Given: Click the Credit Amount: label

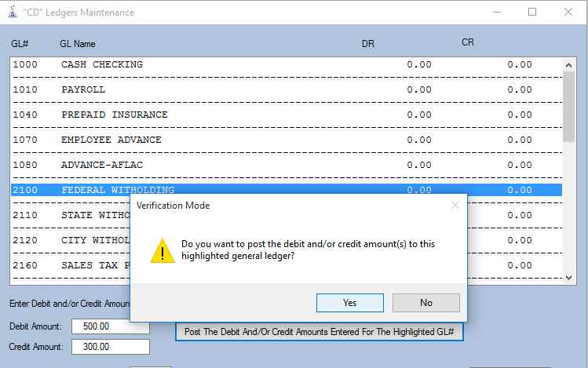Looking at the screenshot, I should click(x=36, y=347).
